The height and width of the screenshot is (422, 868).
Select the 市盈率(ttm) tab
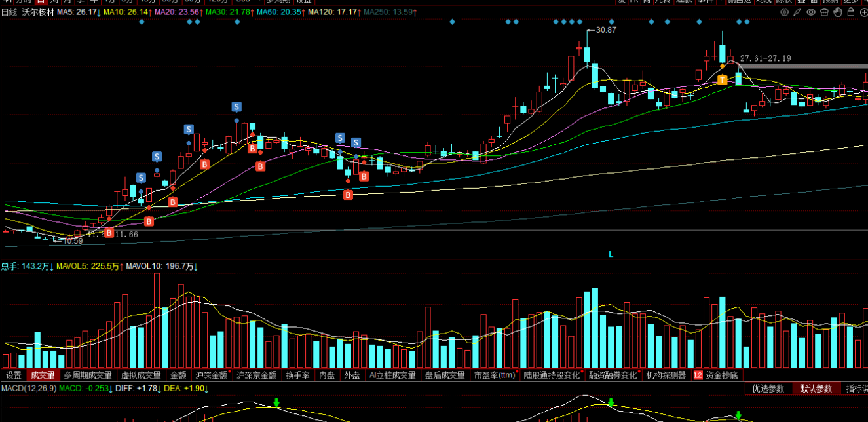(x=495, y=375)
